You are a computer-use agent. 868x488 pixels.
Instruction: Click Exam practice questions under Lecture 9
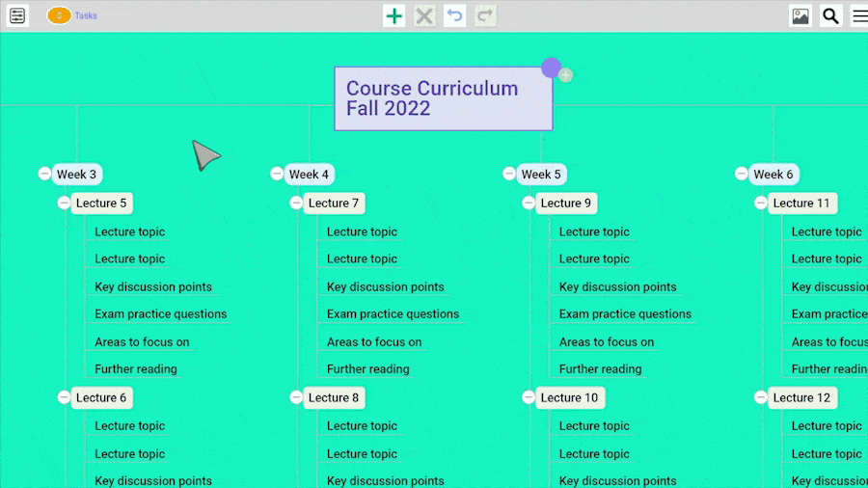[626, 313]
